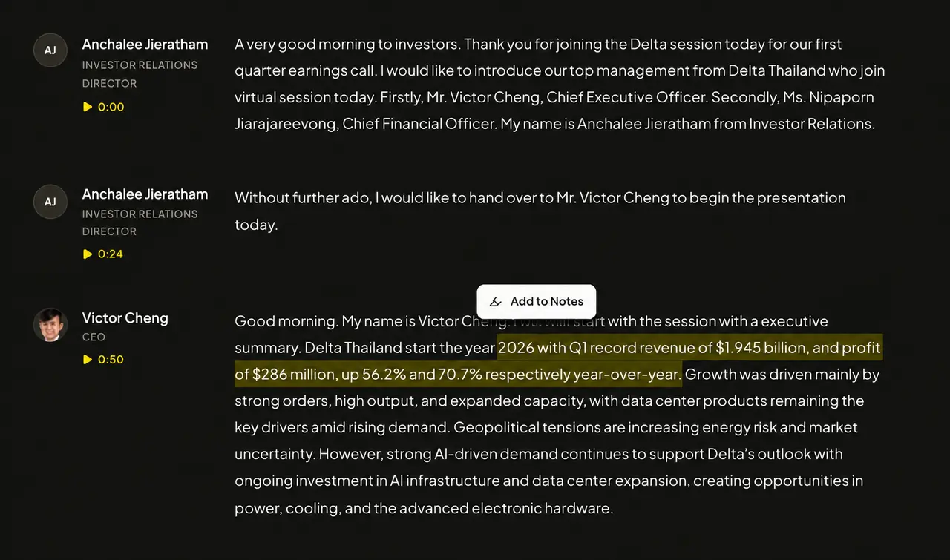Screen dimensions: 950x560
Task: Click the second AJ avatar beside handover message
Action: [x=50, y=202]
